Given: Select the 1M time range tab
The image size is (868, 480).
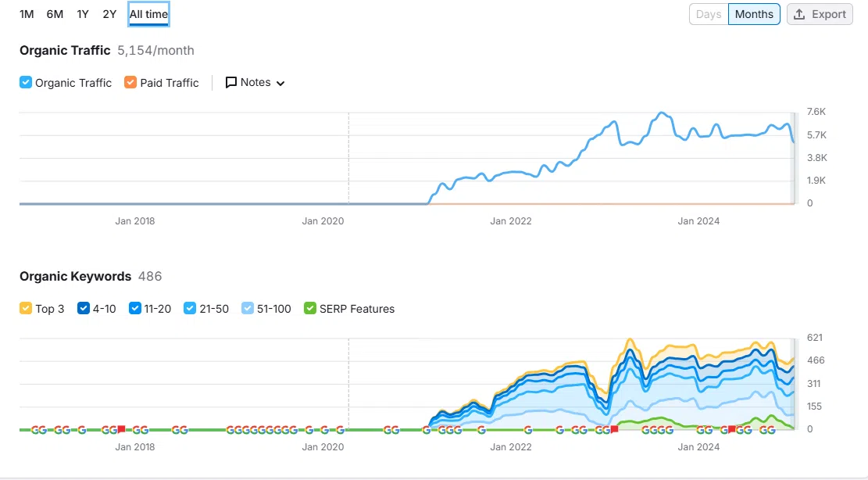Looking at the screenshot, I should [27, 14].
